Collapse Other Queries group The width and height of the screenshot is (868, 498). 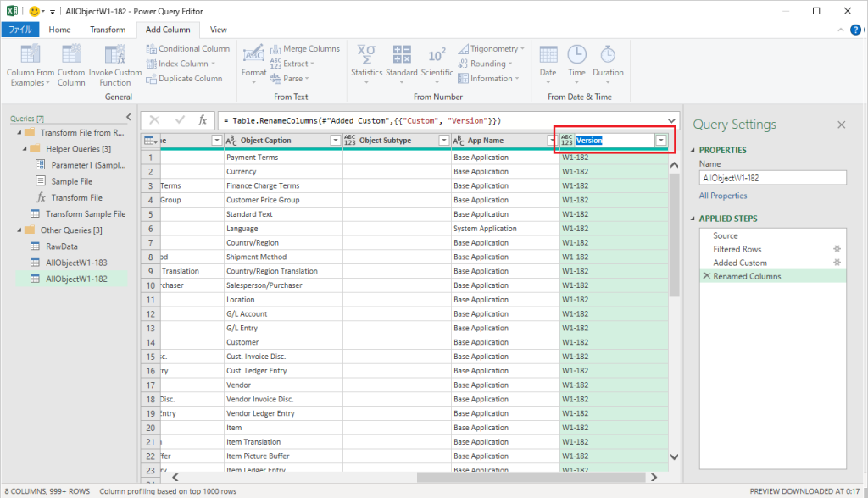[x=19, y=230]
